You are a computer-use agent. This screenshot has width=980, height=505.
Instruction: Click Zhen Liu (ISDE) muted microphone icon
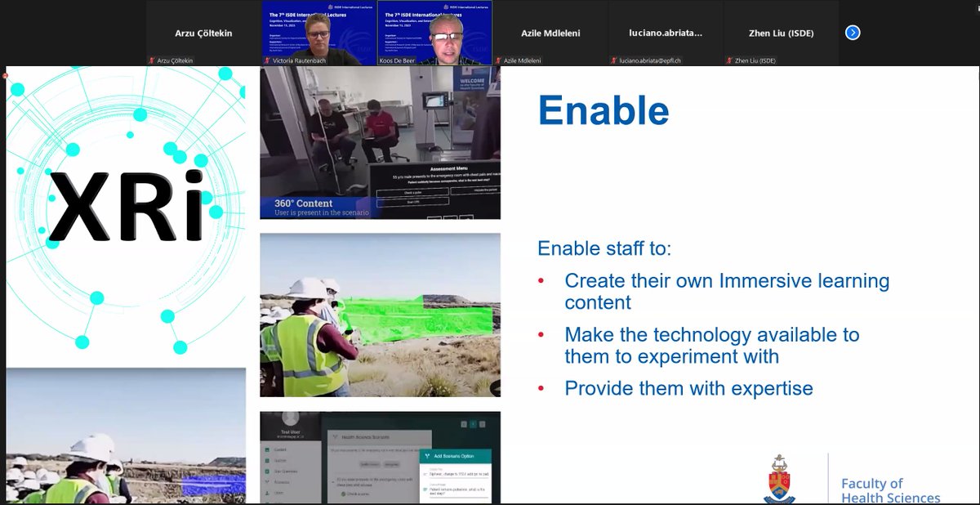click(728, 60)
